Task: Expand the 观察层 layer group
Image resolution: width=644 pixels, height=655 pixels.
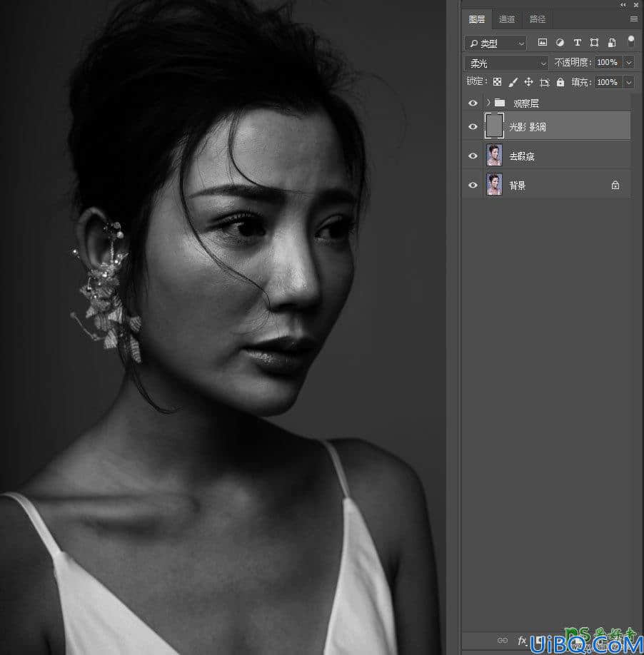Action: (x=488, y=102)
